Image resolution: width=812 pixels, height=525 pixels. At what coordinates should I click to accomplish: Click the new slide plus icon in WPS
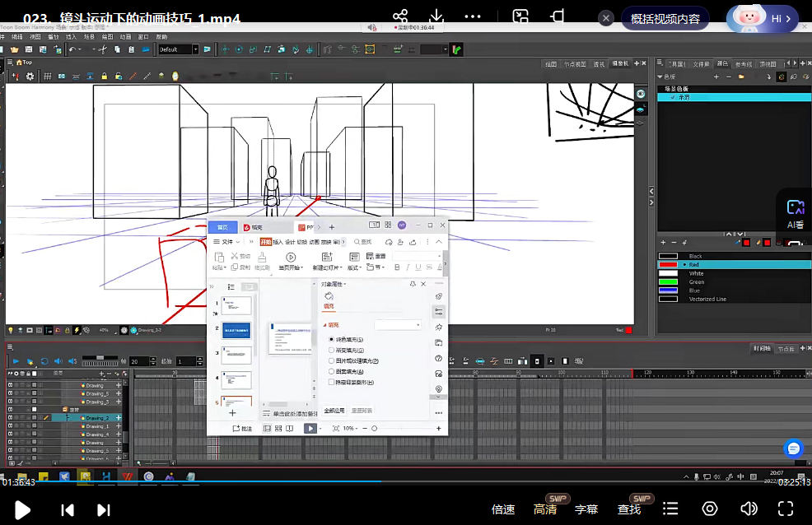pyautogui.click(x=232, y=412)
